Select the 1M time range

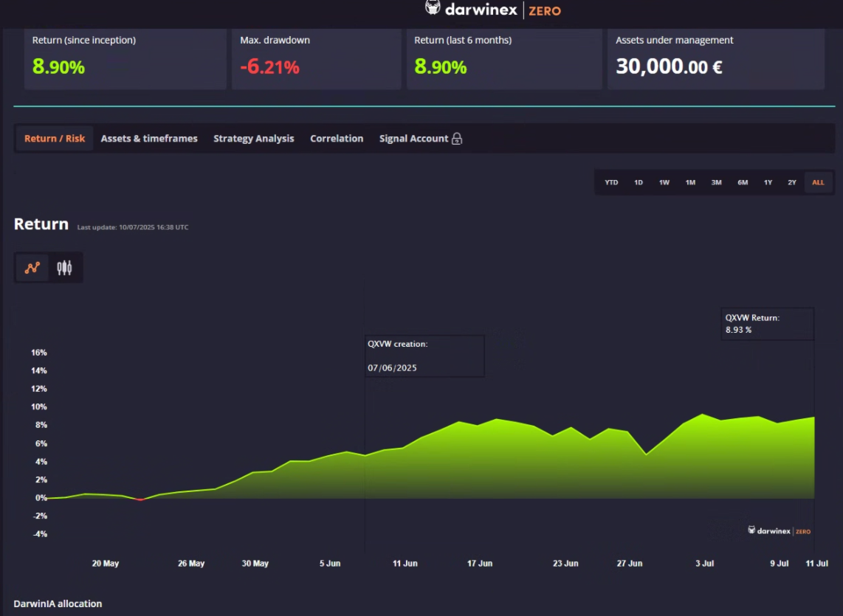[x=690, y=182]
